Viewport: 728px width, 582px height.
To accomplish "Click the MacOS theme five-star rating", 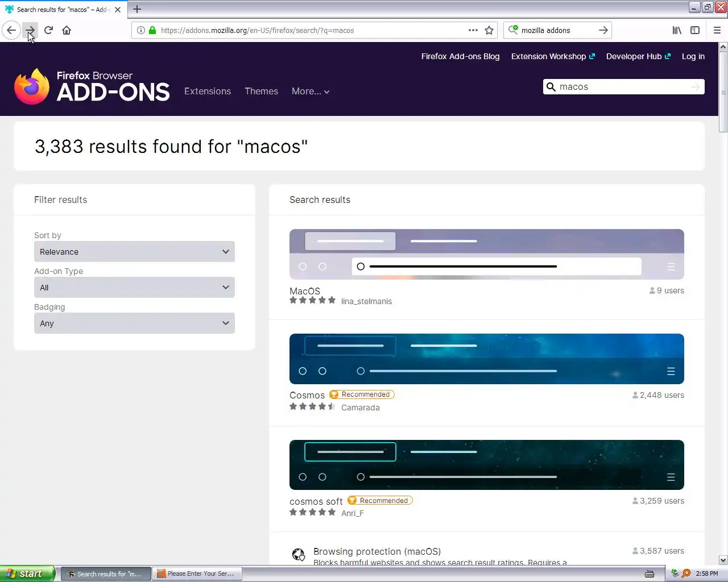I will (x=313, y=301).
